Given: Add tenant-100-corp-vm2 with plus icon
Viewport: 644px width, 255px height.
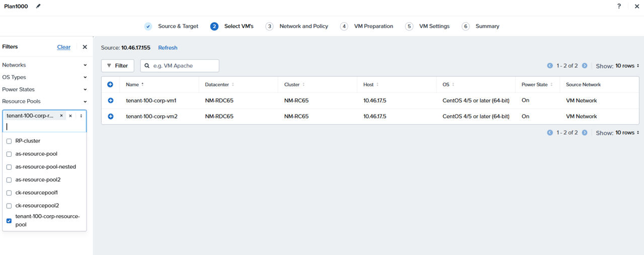Looking at the screenshot, I should tap(110, 116).
